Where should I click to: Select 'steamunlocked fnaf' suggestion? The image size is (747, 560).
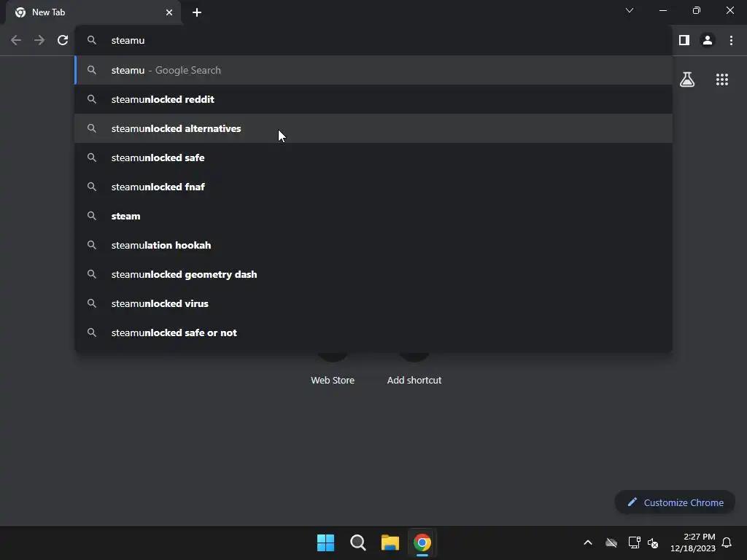coord(373,187)
